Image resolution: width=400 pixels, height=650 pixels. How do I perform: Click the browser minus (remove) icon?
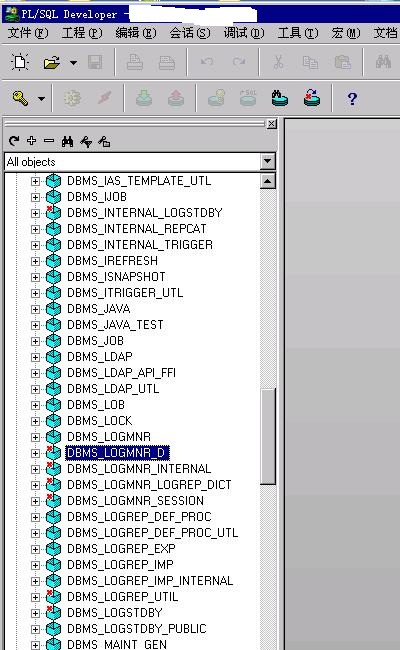click(49, 141)
